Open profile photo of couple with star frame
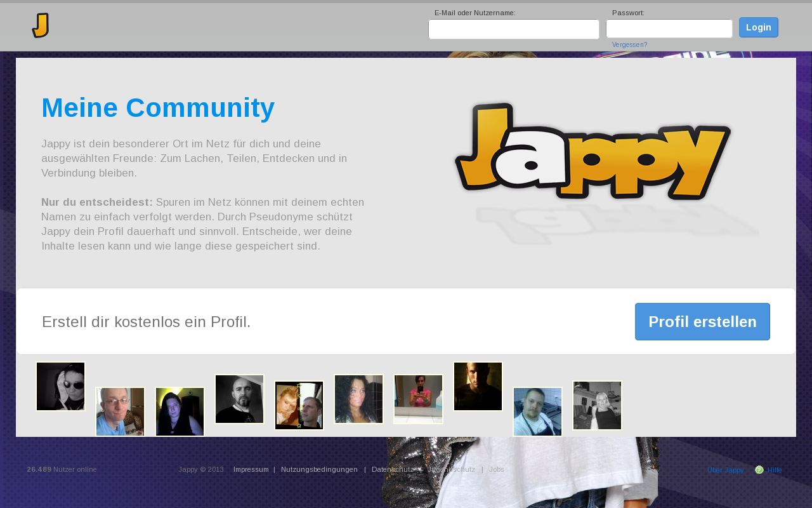This screenshot has width=812, height=508. pos(299,406)
